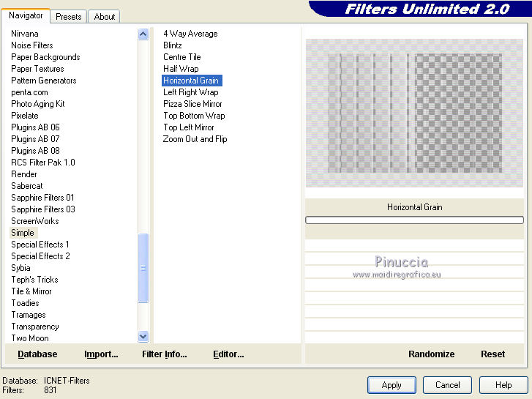
Task: Choose the Horizontal Grain filter
Action: click(x=192, y=81)
